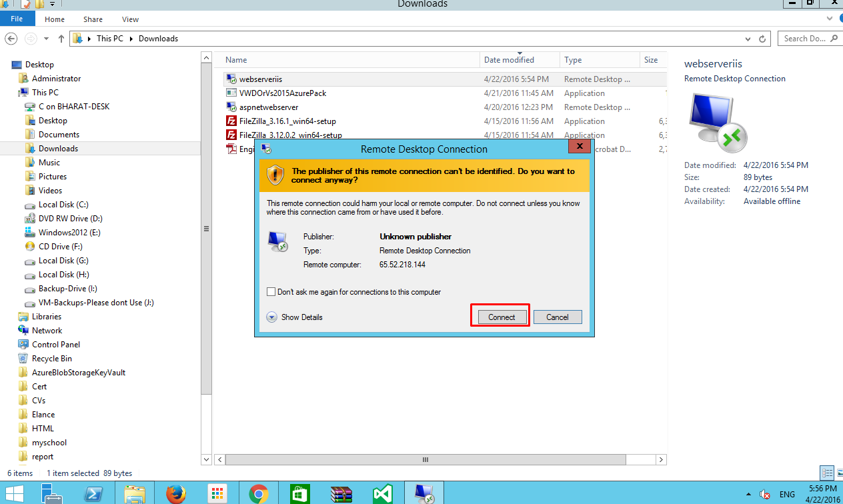The image size is (843, 504).
Task: Switch to Large icons view in status bar
Action: point(838,473)
